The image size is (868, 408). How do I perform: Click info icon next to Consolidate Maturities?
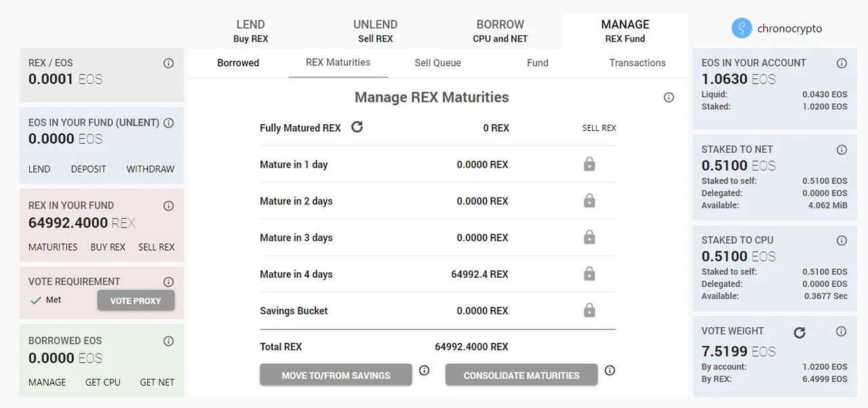[x=610, y=371]
